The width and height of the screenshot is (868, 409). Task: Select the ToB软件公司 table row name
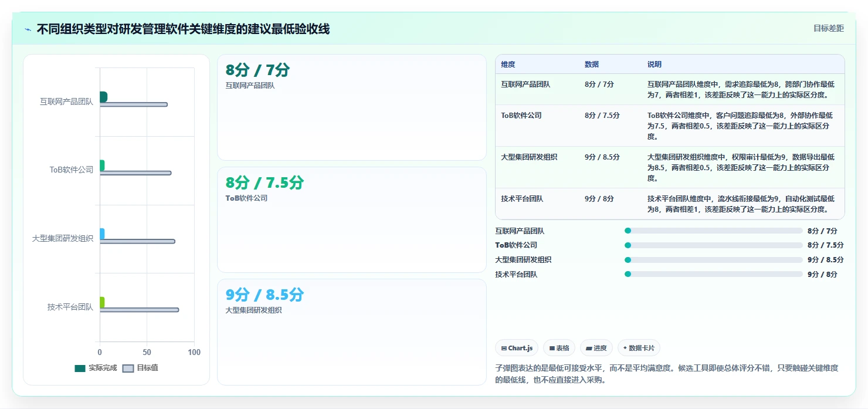[x=521, y=116]
